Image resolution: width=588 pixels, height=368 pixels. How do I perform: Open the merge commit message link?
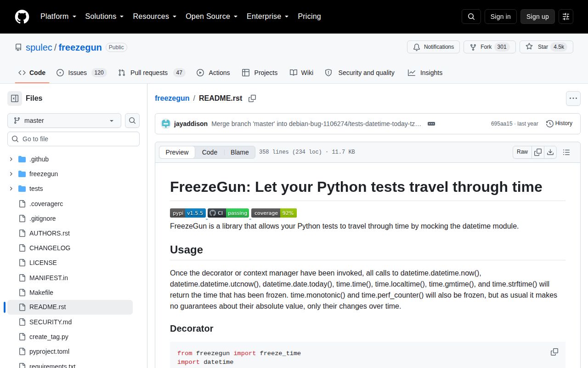click(x=316, y=124)
